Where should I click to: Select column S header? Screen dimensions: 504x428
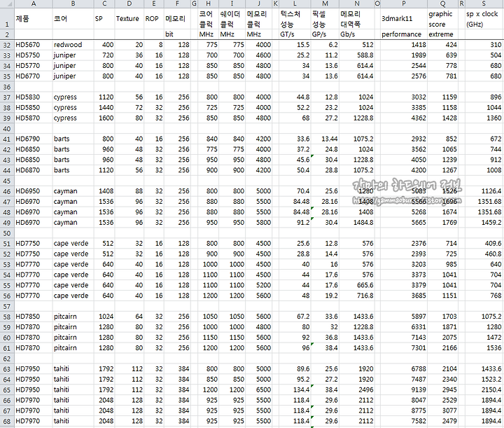click(484, 4)
